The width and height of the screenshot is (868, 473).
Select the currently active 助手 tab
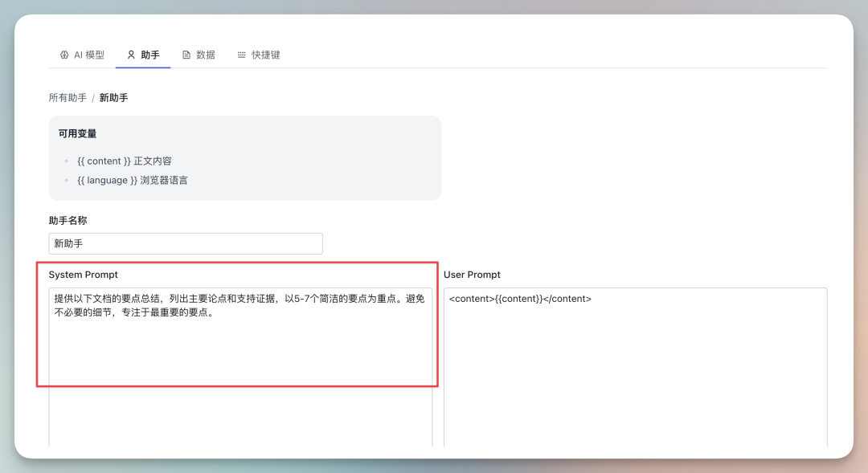pyautogui.click(x=143, y=55)
